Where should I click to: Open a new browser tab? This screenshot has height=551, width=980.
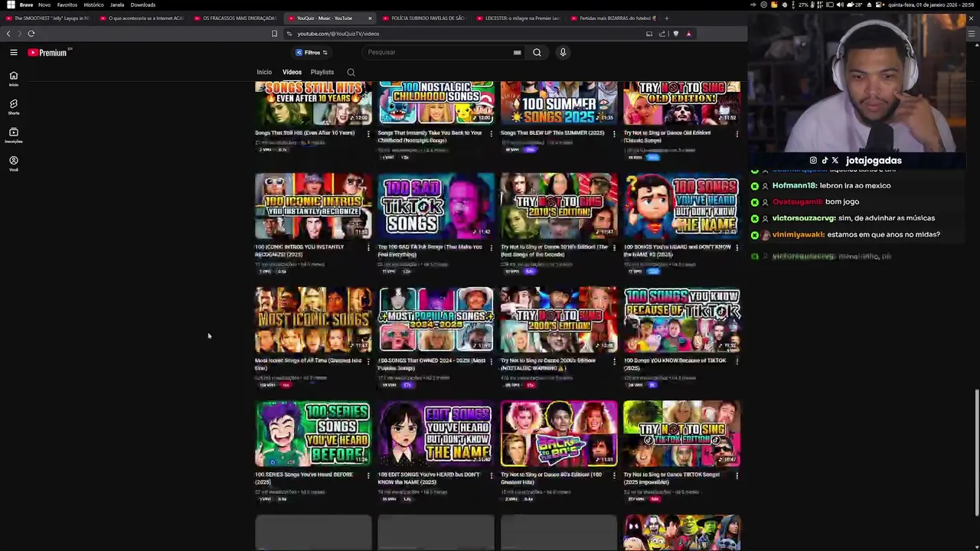pyautogui.click(x=667, y=18)
